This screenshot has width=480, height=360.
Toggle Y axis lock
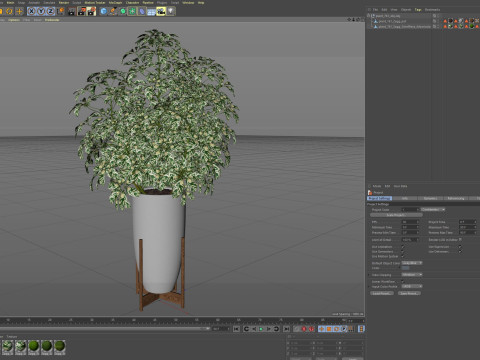[41, 11]
